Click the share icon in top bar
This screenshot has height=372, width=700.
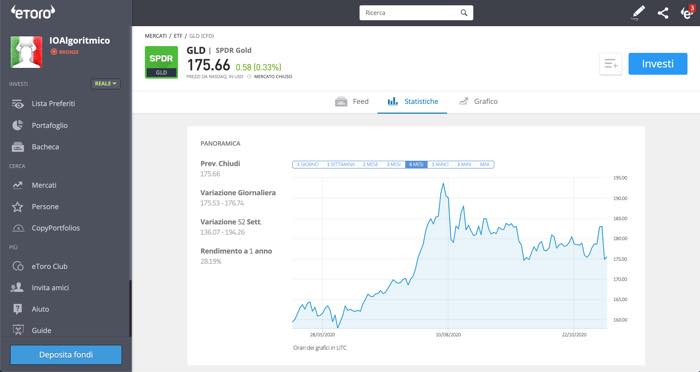click(x=663, y=13)
